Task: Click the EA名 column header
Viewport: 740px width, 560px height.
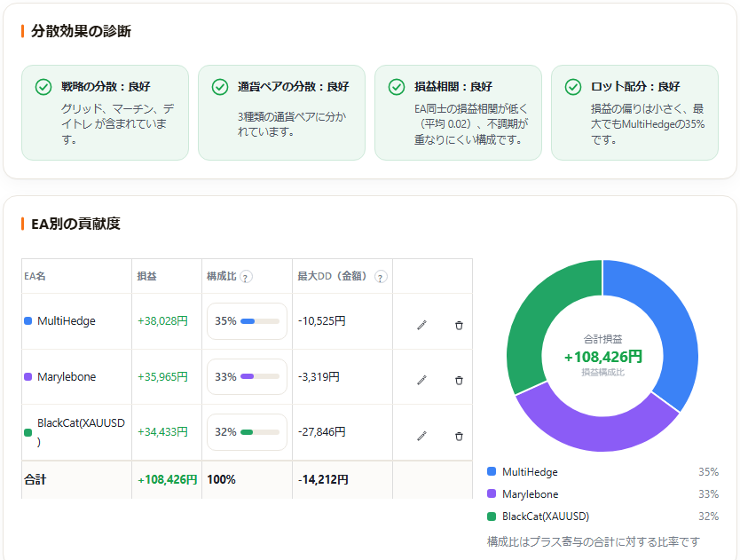Action: coord(35,276)
